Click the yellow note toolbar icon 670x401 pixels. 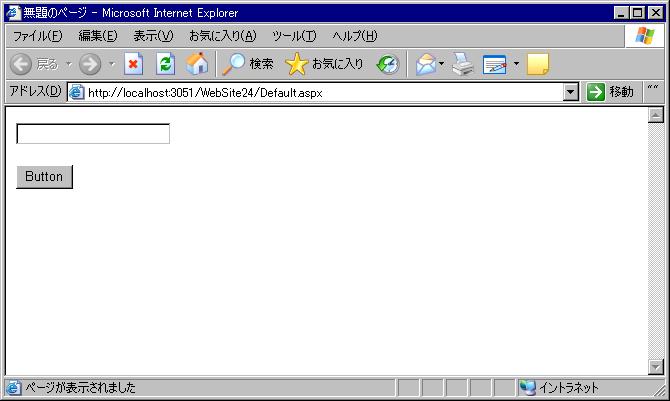pos(538,65)
